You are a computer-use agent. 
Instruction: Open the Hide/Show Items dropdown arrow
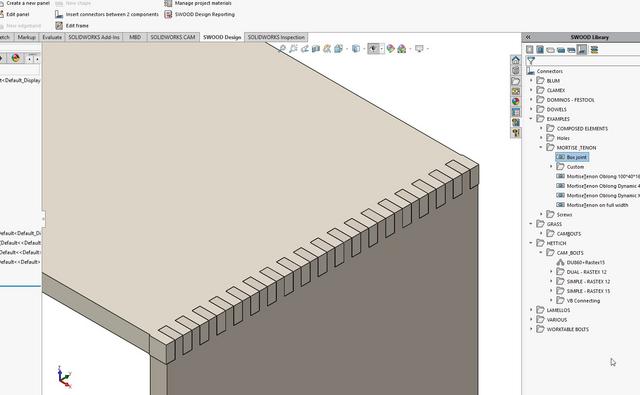point(382,49)
